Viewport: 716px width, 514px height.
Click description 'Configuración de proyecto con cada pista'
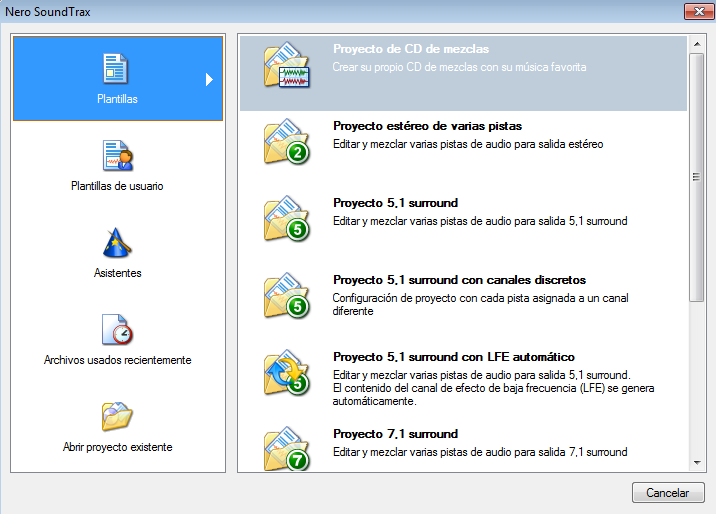pos(480,304)
